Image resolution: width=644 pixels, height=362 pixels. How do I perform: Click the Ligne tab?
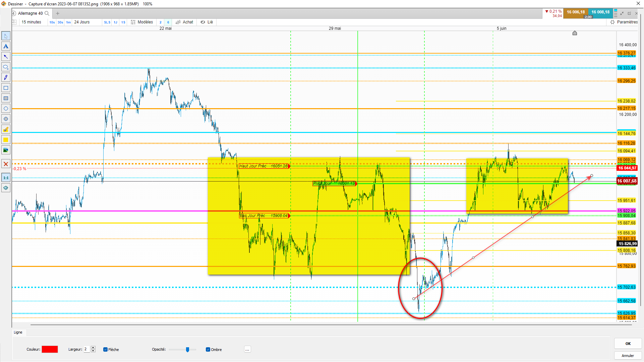pyautogui.click(x=18, y=333)
